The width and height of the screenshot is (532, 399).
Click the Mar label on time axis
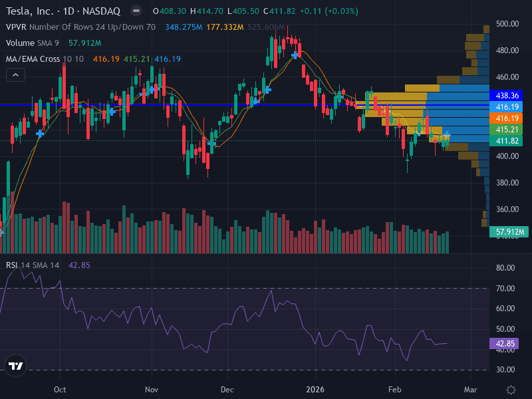tap(471, 390)
